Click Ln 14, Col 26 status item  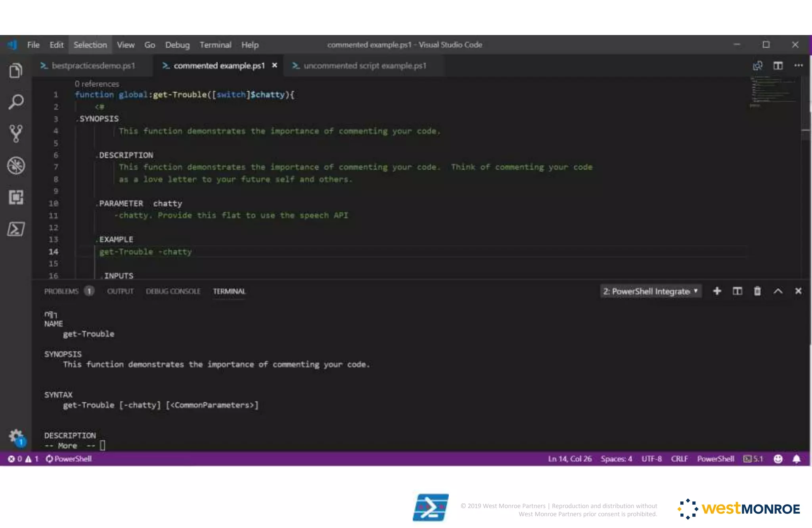click(x=570, y=459)
